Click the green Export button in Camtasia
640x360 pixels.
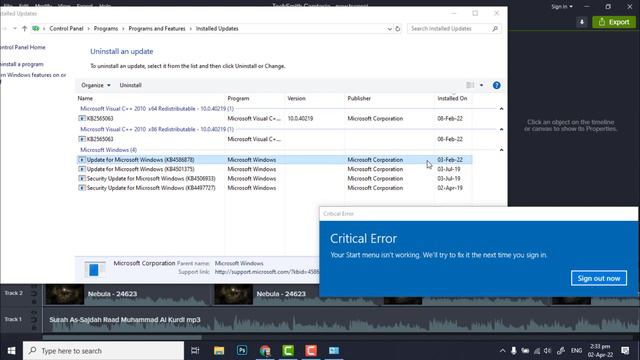pos(614,22)
